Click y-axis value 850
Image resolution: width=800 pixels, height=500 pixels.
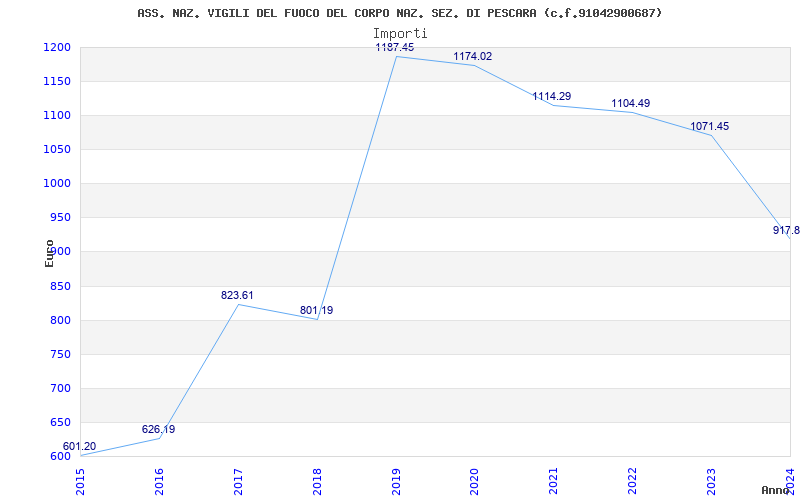(60, 286)
